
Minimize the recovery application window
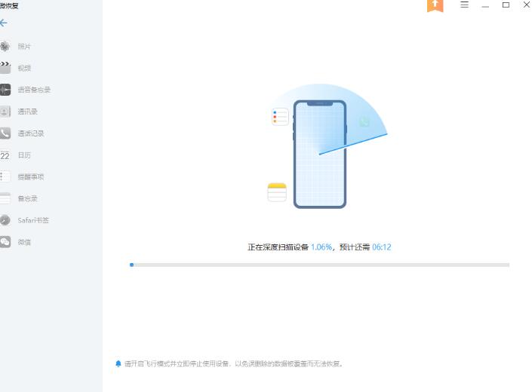click(485, 5)
